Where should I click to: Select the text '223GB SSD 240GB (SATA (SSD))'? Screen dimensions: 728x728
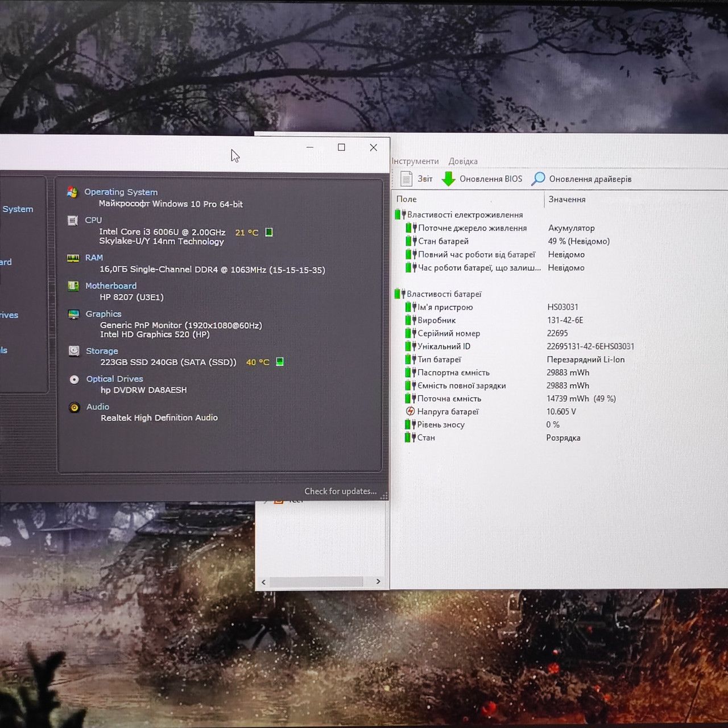click(168, 362)
